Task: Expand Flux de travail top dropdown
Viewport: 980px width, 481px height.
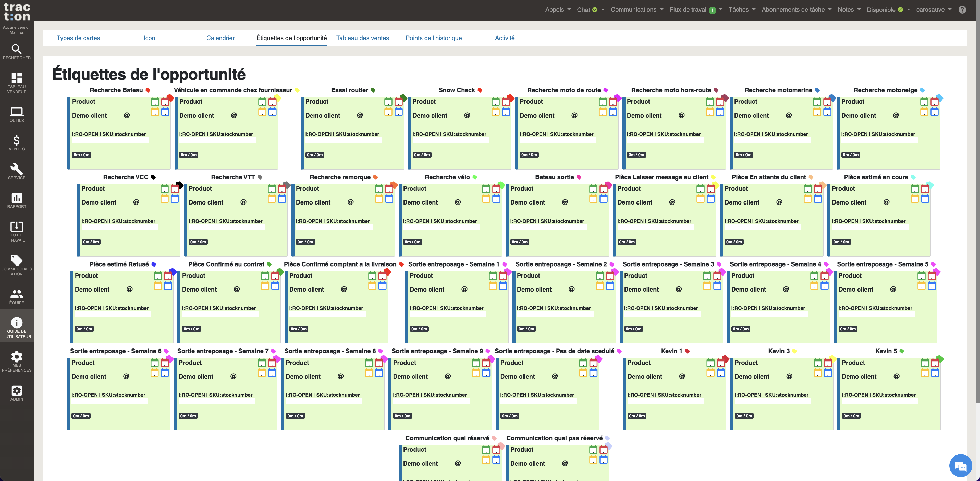Action: [x=696, y=10]
